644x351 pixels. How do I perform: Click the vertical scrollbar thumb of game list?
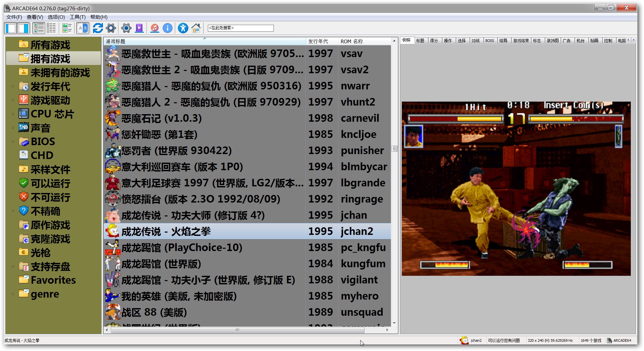pos(394,148)
